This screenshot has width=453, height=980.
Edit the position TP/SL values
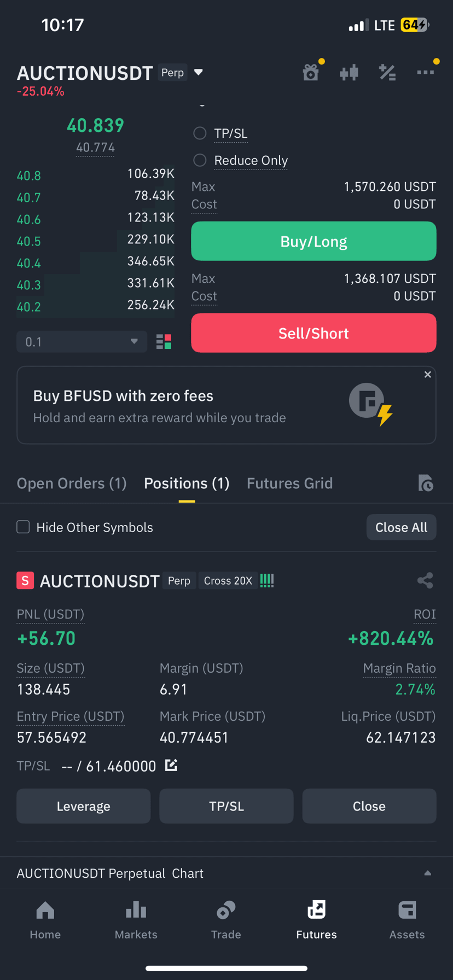tap(171, 765)
